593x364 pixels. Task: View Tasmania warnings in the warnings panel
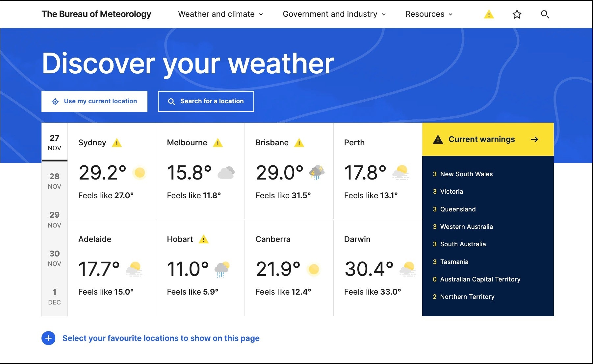454,262
